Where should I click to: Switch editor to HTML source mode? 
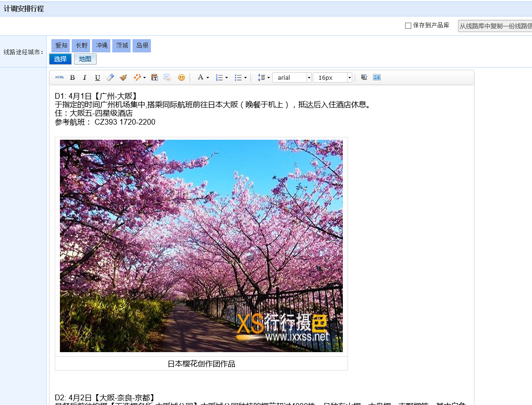60,77
